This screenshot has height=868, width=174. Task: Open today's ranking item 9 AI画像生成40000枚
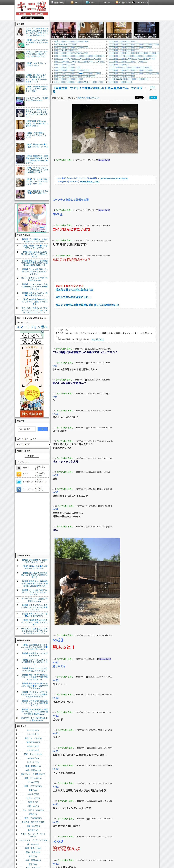click(35, 302)
